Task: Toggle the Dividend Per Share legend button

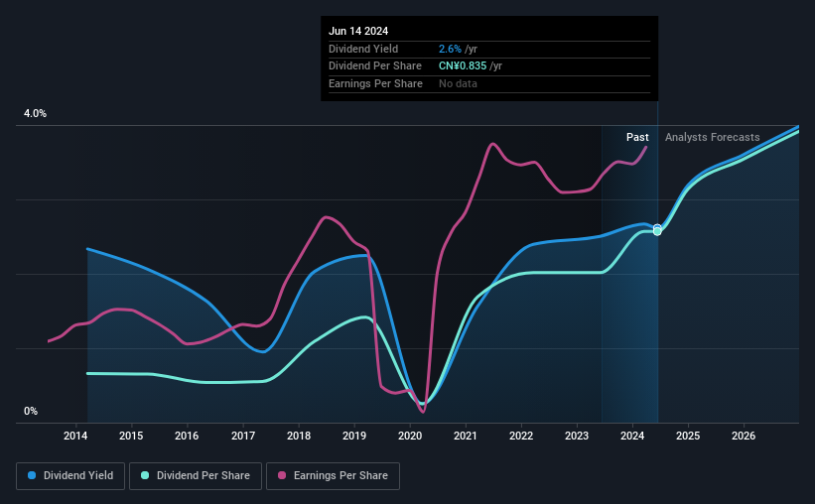Action: 196,476
